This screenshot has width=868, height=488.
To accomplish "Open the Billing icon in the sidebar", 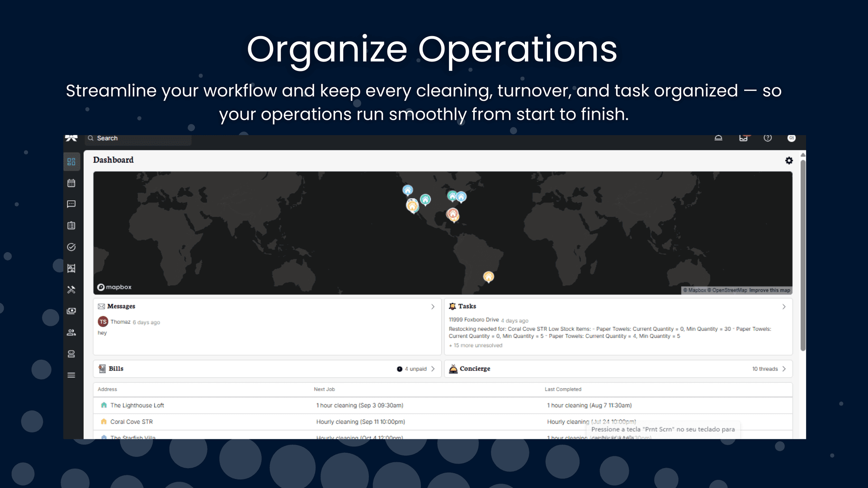I will tap(71, 310).
